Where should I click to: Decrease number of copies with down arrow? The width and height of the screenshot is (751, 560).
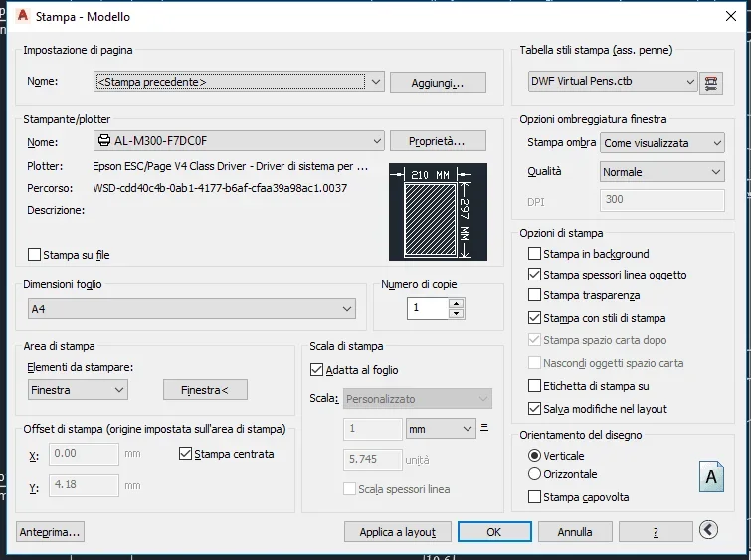457,314
